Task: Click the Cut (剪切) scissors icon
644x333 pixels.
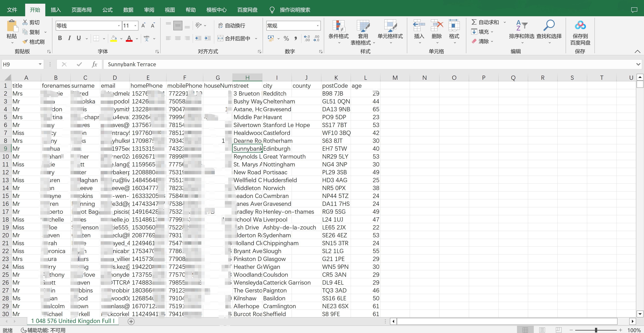Action: (x=25, y=22)
